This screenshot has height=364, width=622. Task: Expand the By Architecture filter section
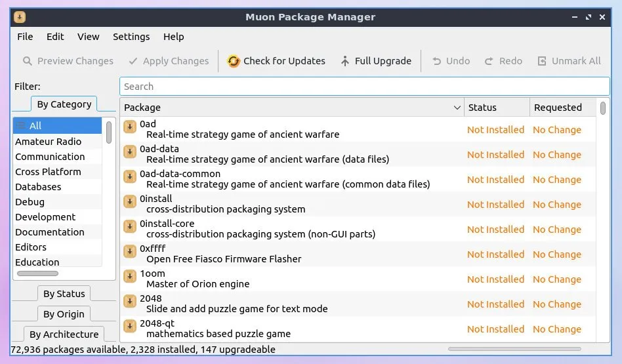click(x=64, y=334)
